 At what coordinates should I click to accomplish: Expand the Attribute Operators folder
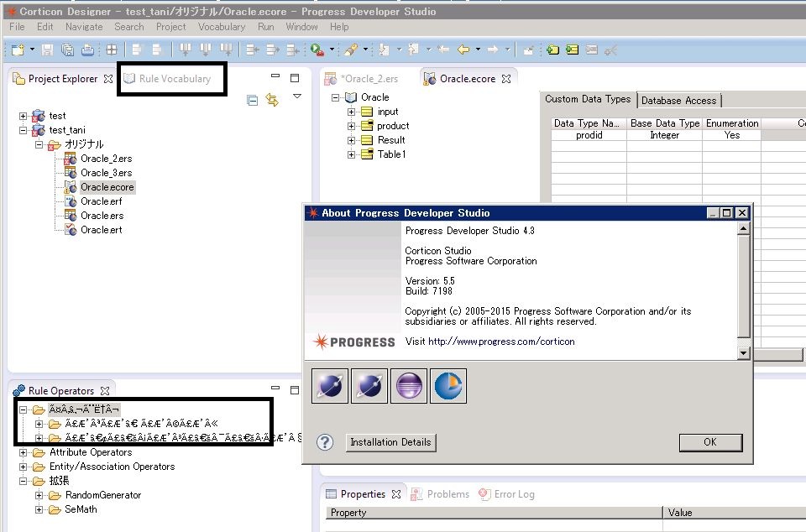click(x=24, y=452)
